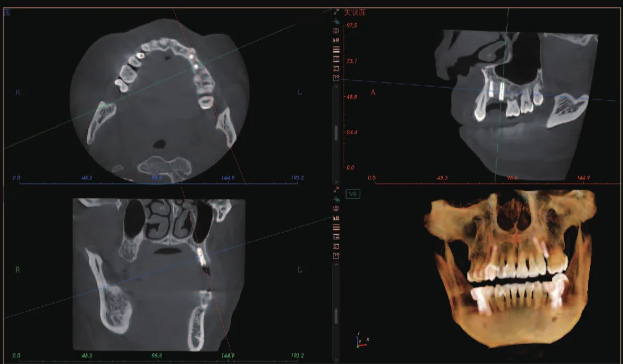Toggle the green crosshair tool in lower toolbar
Viewport: 623px width, 364px height.
[336, 199]
